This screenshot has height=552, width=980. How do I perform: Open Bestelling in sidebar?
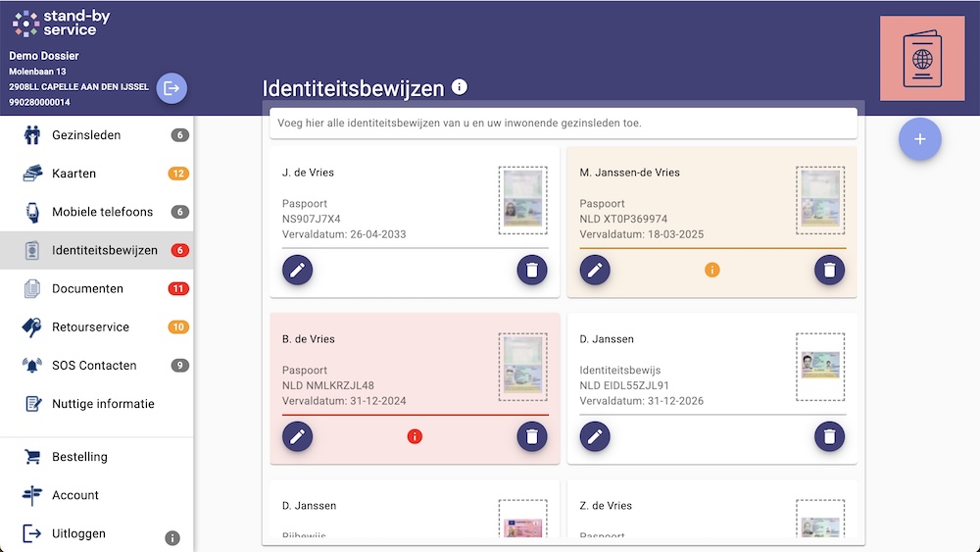pos(97,457)
